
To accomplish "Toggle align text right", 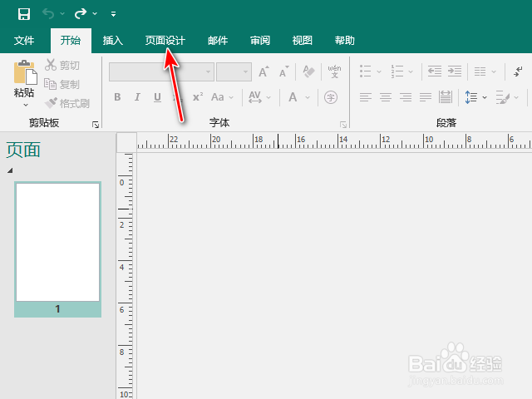I will point(406,97).
